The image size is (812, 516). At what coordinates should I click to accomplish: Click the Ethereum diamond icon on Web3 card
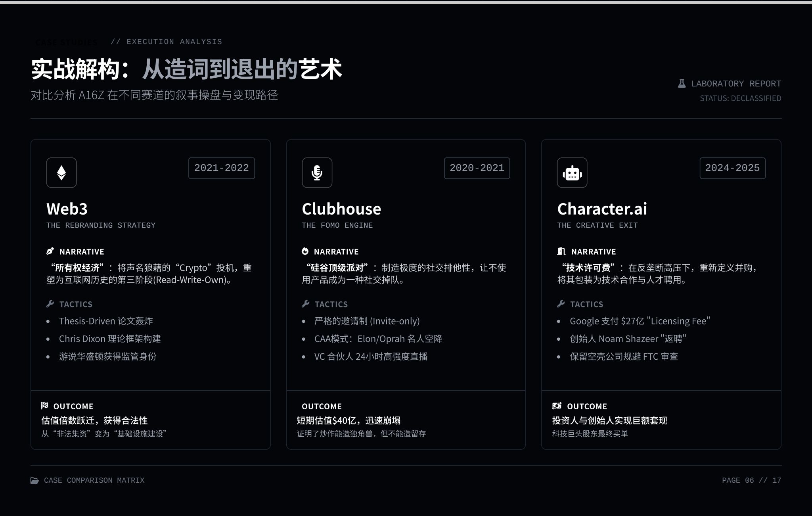coord(61,173)
